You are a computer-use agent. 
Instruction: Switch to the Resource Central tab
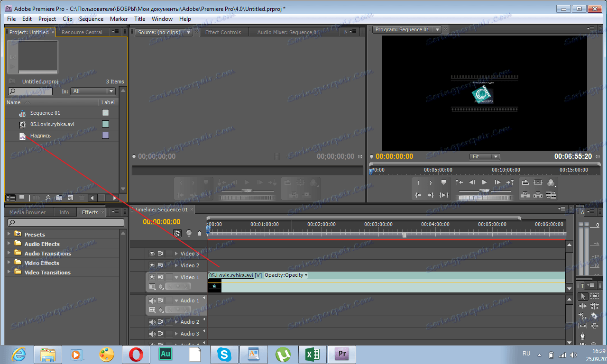82,32
